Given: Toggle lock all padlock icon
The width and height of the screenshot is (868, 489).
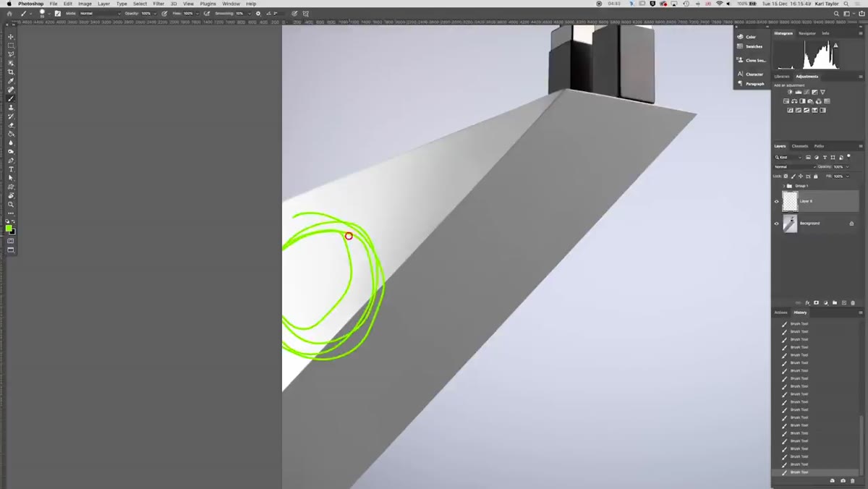Looking at the screenshot, I should [816, 176].
